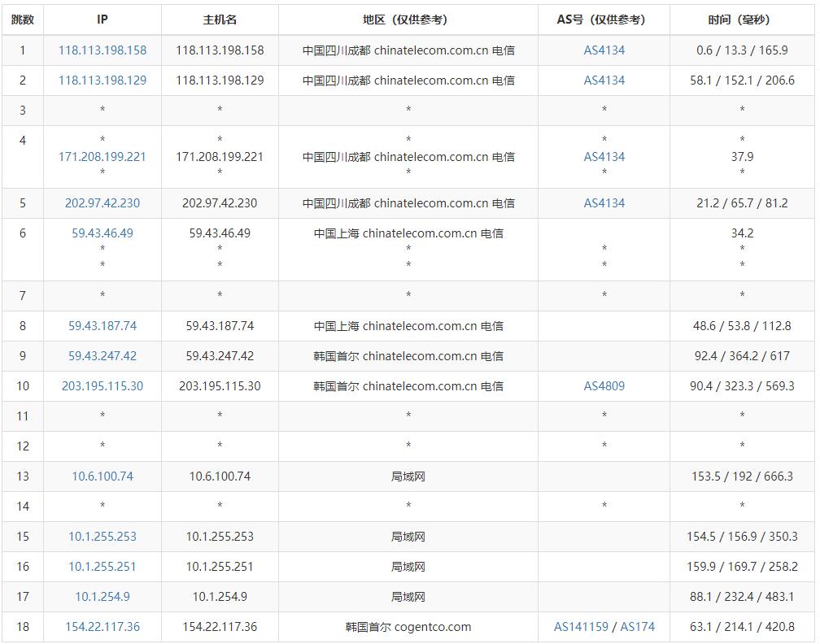Open IP link 202.97.42.230

coord(102,202)
